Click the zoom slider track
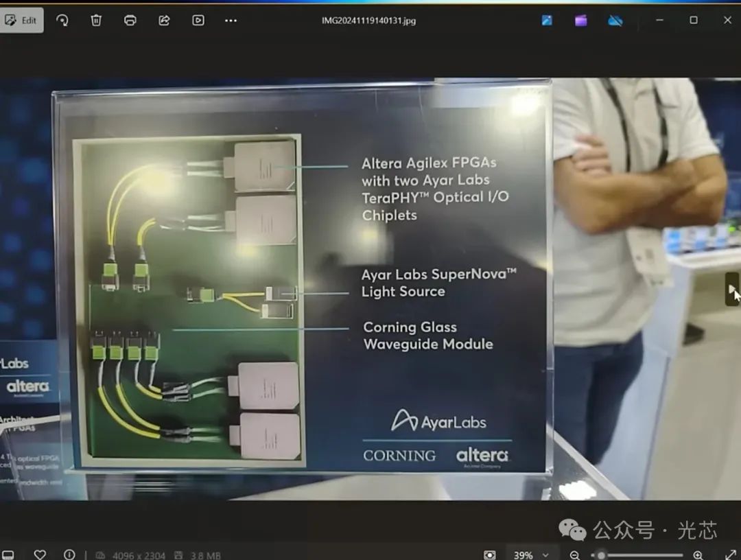Screen dimensions: 741x560 [x=637, y=555]
